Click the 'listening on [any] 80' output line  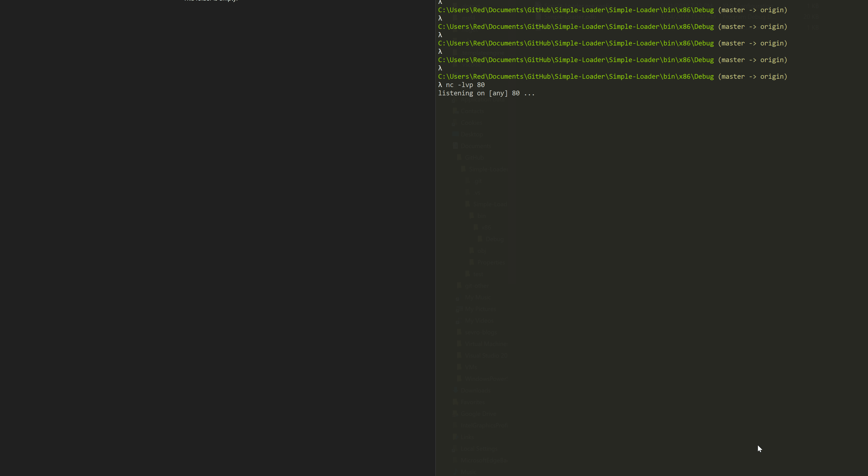click(486, 93)
